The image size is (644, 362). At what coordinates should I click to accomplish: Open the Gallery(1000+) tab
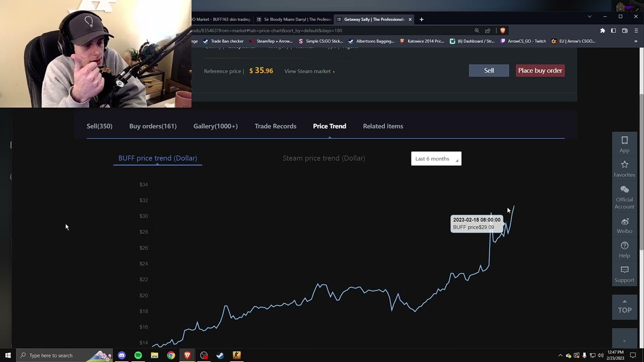click(215, 126)
